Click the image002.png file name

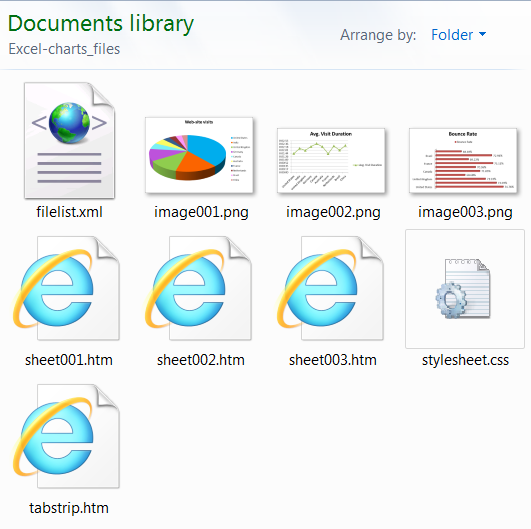pyautogui.click(x=333, y=212)
